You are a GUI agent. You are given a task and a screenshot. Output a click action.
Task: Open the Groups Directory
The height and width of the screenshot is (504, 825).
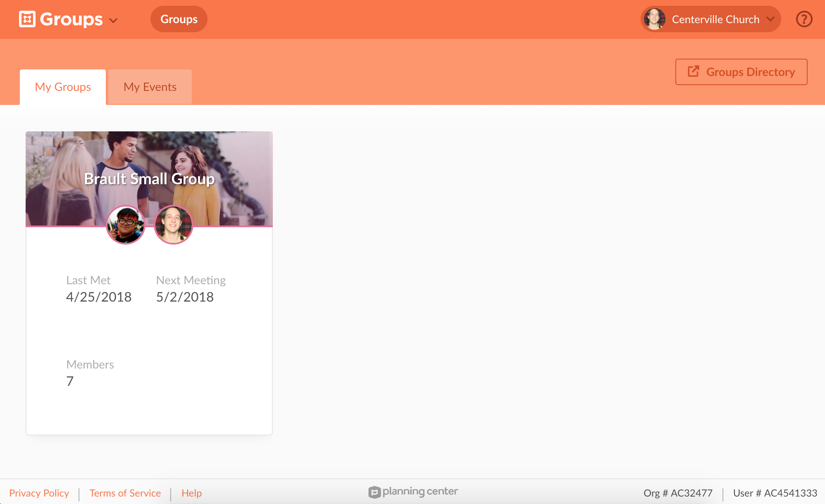pyautogui.click(x=741, y=71)
